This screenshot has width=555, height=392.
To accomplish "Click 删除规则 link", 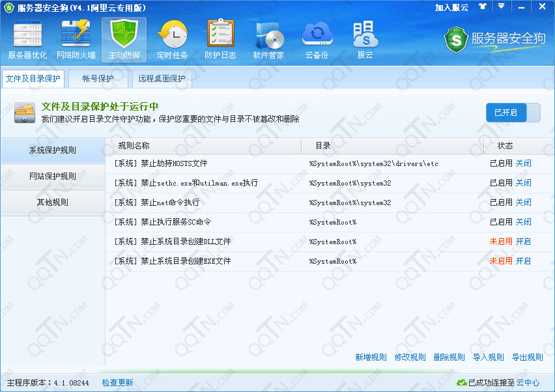I will point(449,357).
